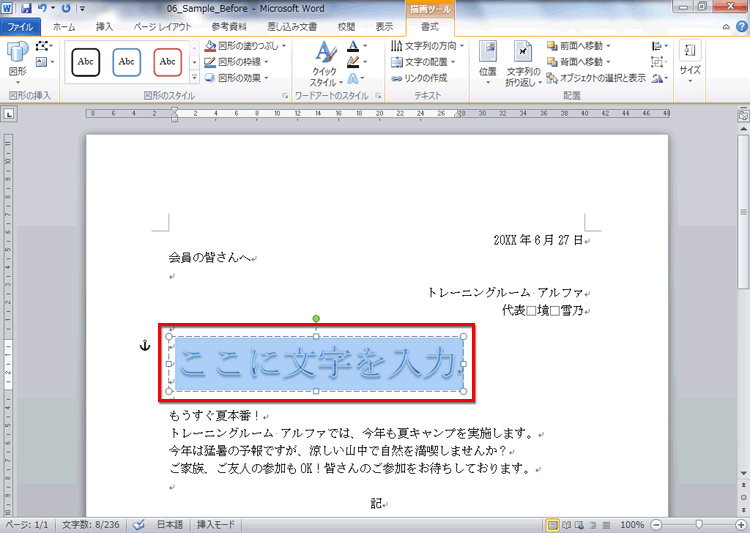Screen dimensions: 750x533
Task: Click the Undo arrow icon
Action: coord(42,8)
